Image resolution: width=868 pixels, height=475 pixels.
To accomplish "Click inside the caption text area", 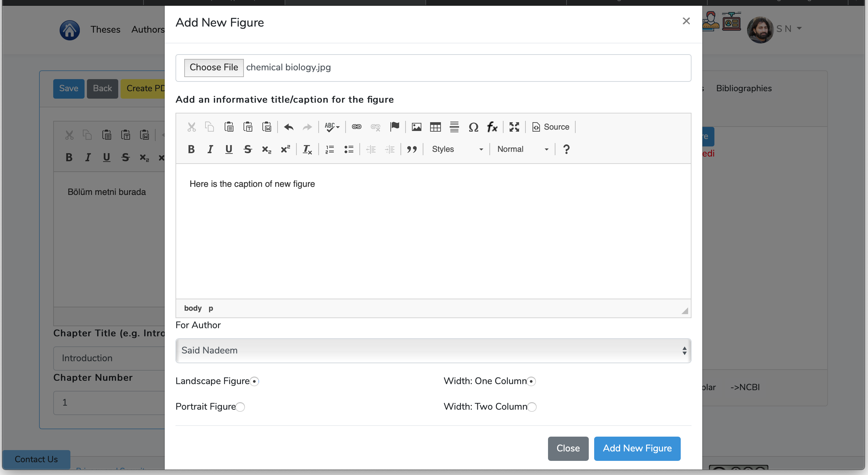I will pos(433,236).
